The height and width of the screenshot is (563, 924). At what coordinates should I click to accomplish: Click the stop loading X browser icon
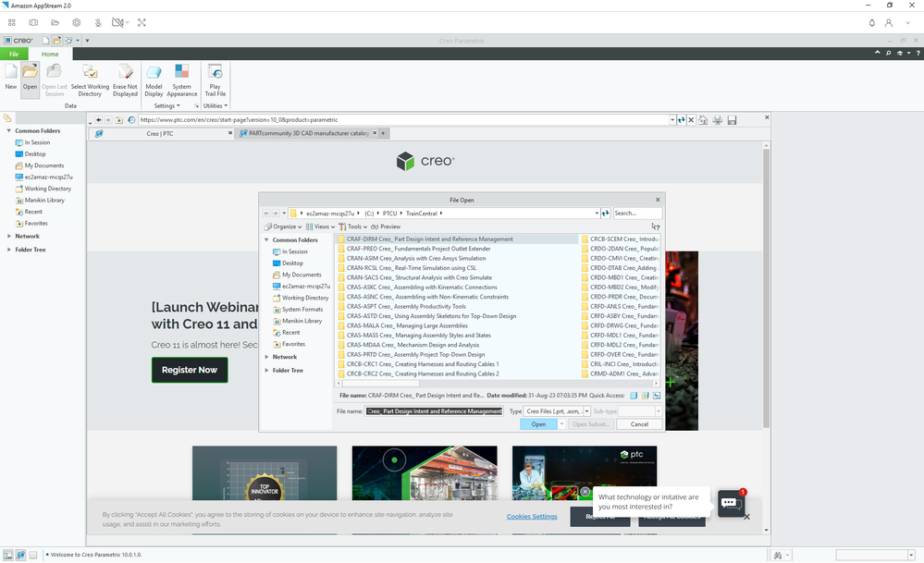pos(691,120)
